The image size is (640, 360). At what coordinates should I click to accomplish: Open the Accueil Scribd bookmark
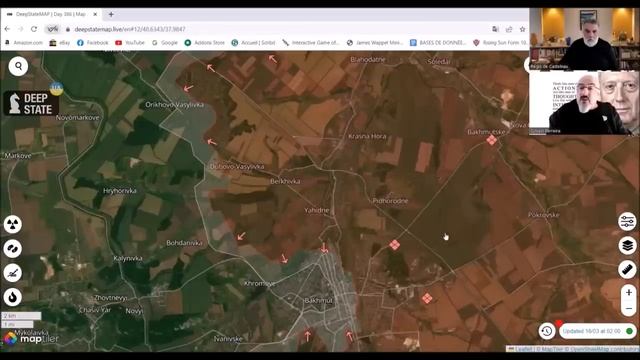click(x=253, y=42)
